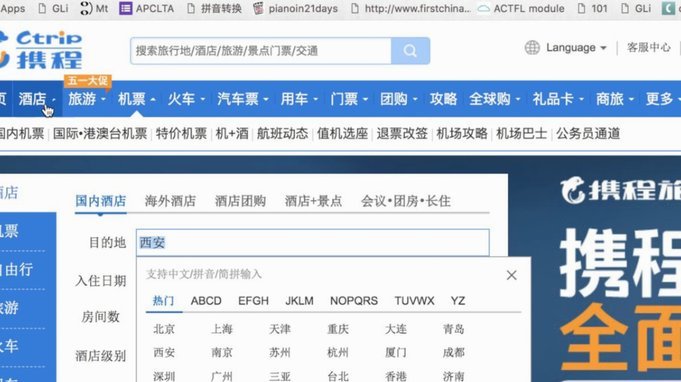This screenshot has height=382, width=681.
Task: Click the blue search magnifier button
Action: click(410, 51)
